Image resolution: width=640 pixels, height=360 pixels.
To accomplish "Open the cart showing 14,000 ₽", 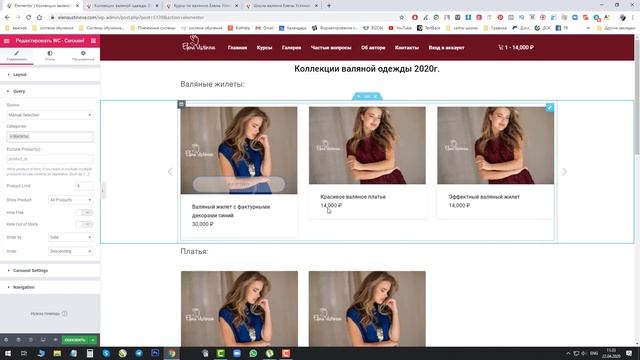I will 516,48.
